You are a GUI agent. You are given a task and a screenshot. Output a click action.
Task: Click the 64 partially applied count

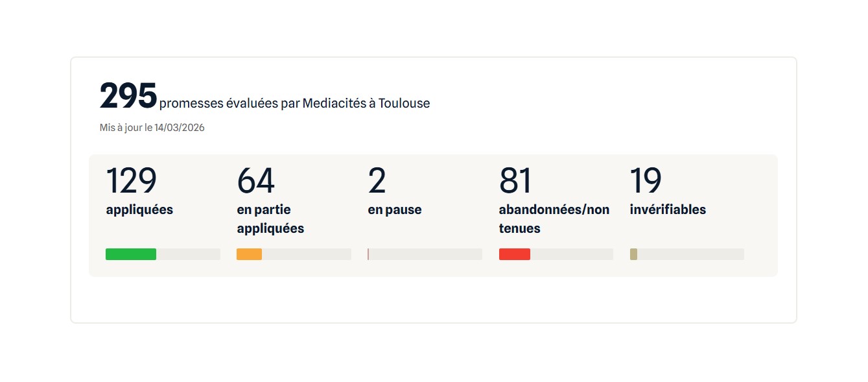pyautogui.click(x=255, y=180)
